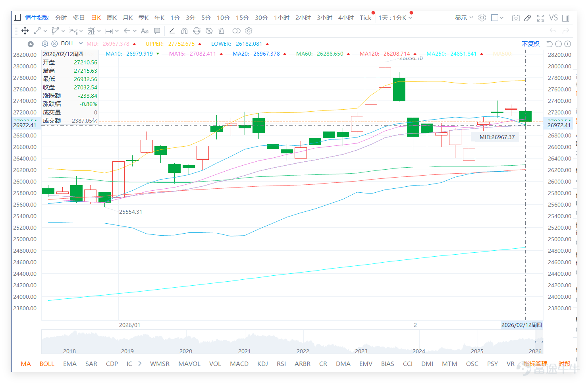The image size is (588, 383).
Task: Zoom in chart with plus icon
Action: click(568, 44)
